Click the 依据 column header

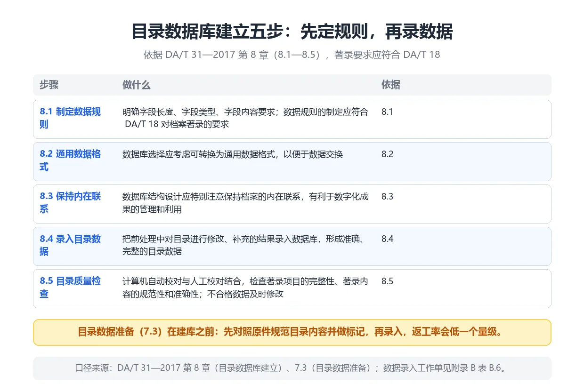pos(391,85)
